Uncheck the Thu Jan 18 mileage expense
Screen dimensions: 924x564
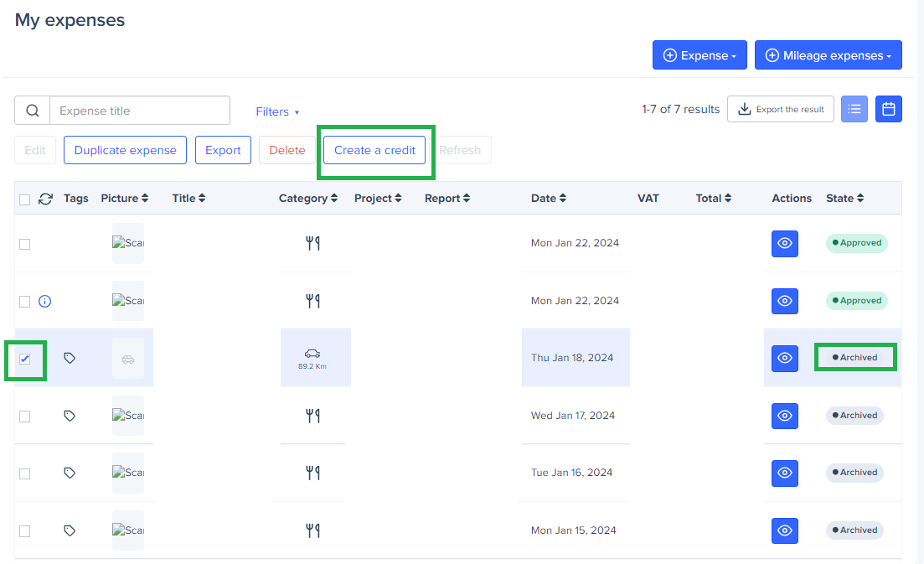click(24, 359)
